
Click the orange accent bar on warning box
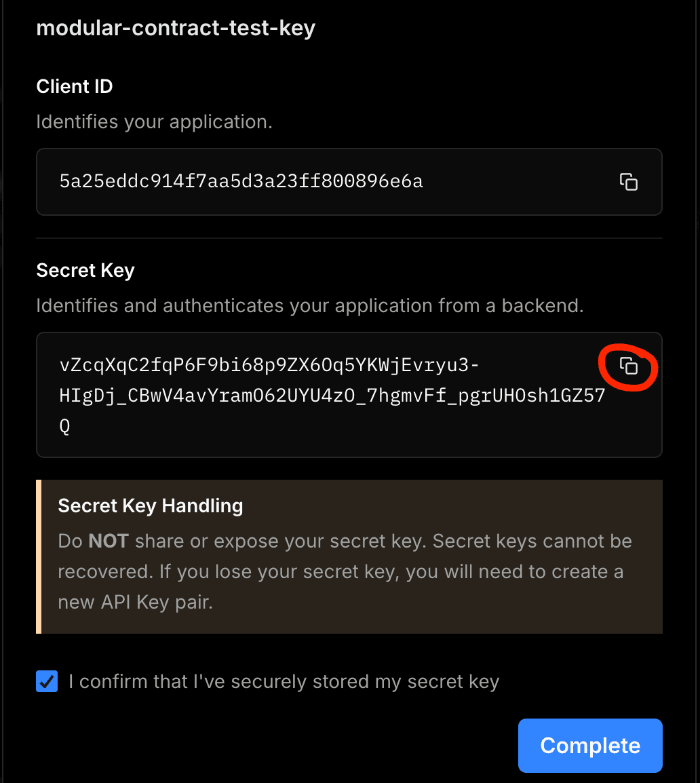point(39,556)
